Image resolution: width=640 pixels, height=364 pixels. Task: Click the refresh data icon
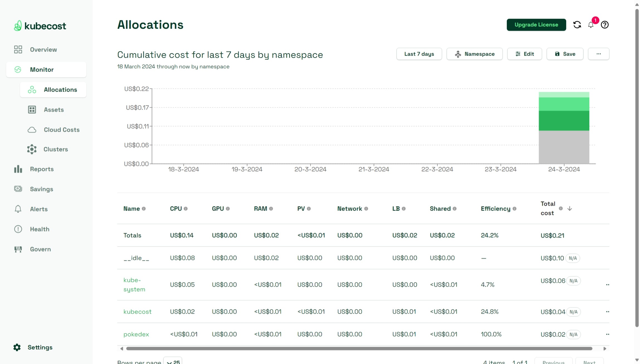coord(577,25)
